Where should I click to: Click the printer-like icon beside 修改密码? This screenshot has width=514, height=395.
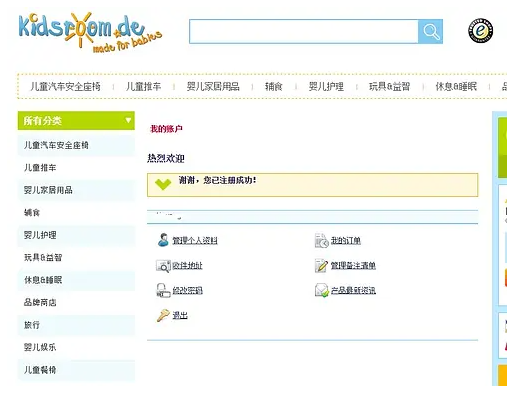163,290
